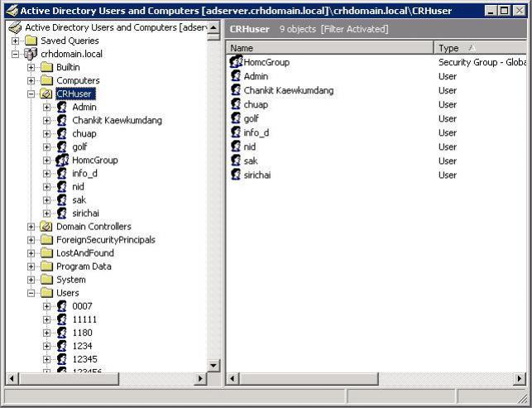Expand the Domain Controllers node
The height and width of the screenshot is (408, 532).
(x=31, y=227)
